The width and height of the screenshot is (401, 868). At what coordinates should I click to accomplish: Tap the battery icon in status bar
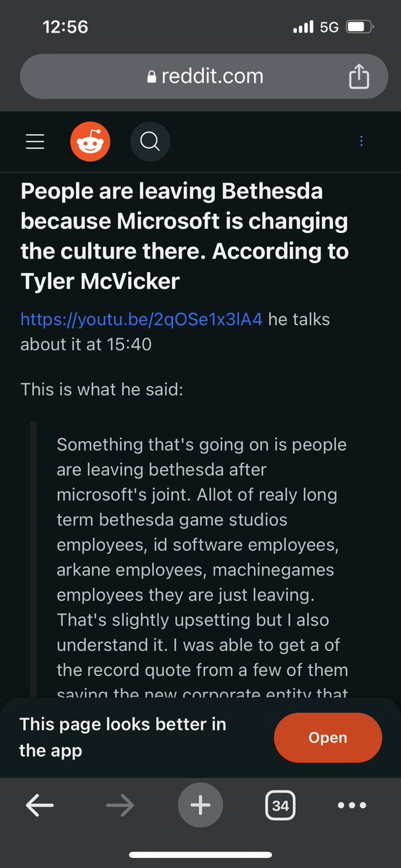point(360,27)
